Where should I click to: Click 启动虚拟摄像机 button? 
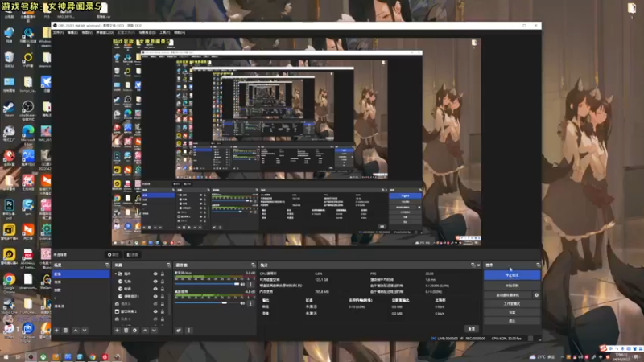click(x=508, y=295)
